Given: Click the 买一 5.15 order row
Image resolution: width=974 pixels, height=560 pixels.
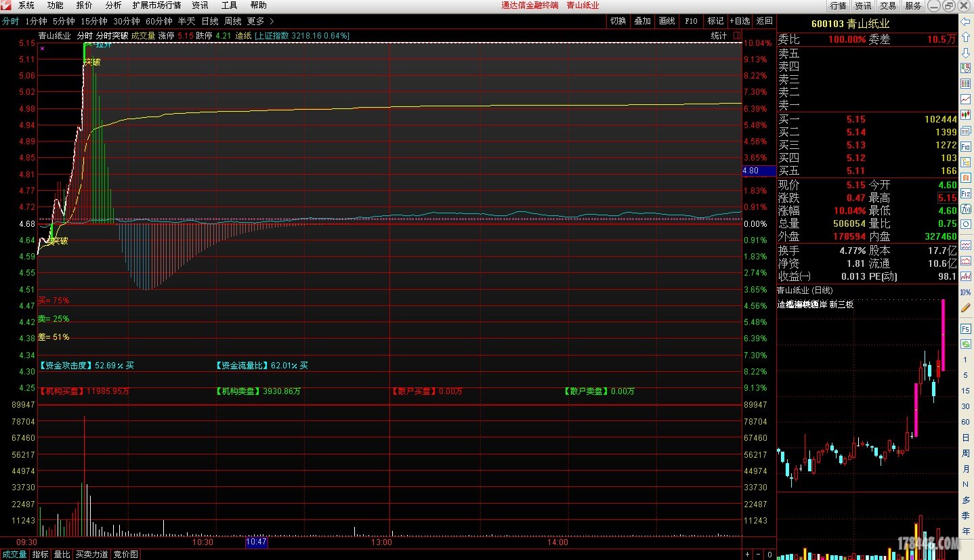Looking at the screenshot, I should pyautogui.click(x=868, y=119).
